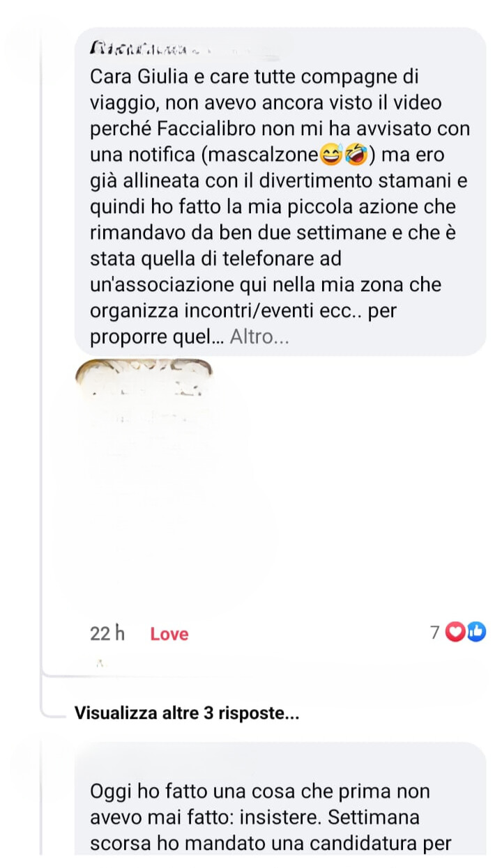Expand the comment with the Altro... link
This screenshot has height=868, width=502.
[259, 337]
